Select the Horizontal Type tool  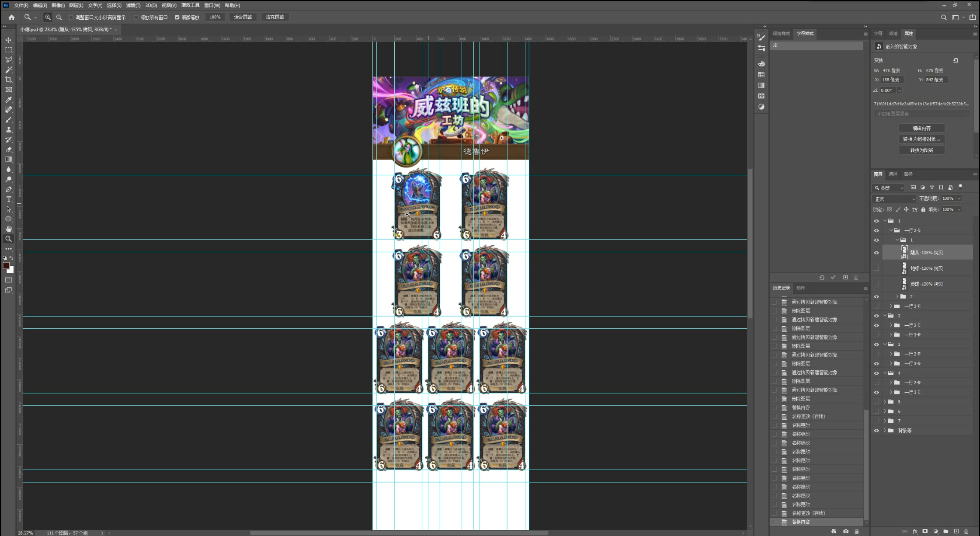[8, 199]
